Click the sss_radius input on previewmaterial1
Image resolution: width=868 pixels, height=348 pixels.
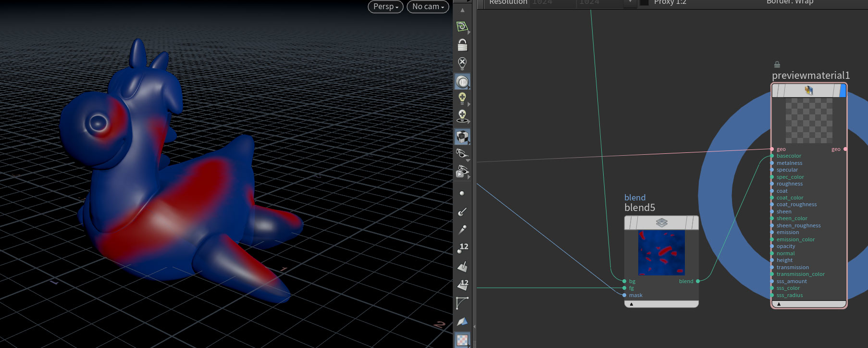772,295
